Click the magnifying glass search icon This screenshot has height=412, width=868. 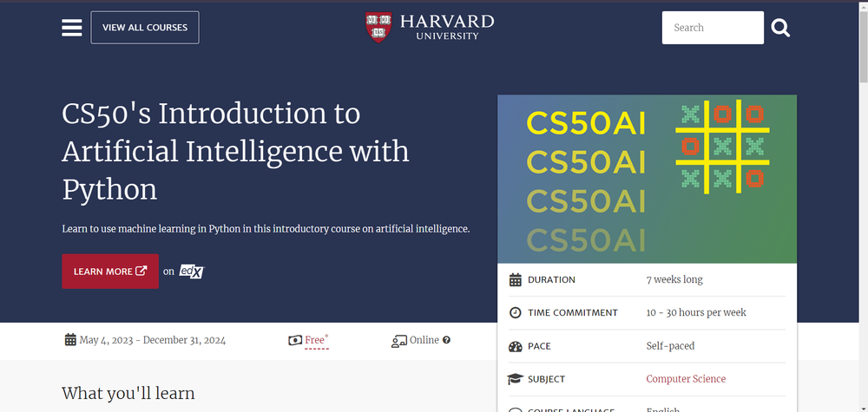(x=780, y=28)
